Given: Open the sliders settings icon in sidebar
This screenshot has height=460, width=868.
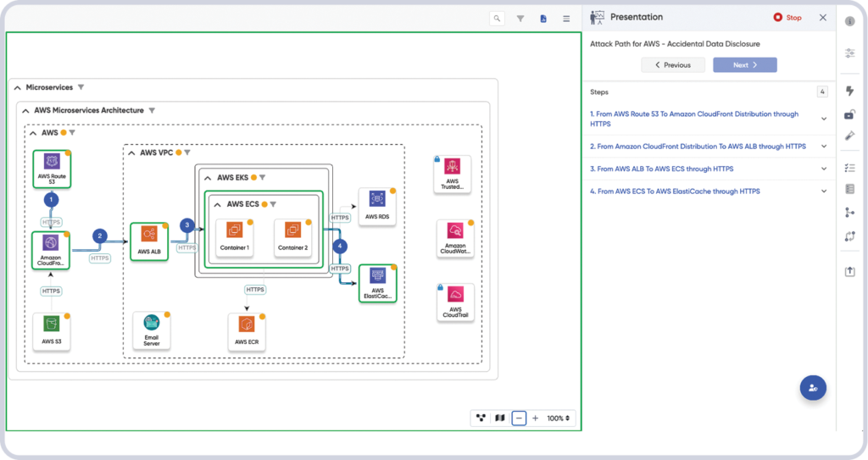Looking at the screenshot, I should (850, 53).
